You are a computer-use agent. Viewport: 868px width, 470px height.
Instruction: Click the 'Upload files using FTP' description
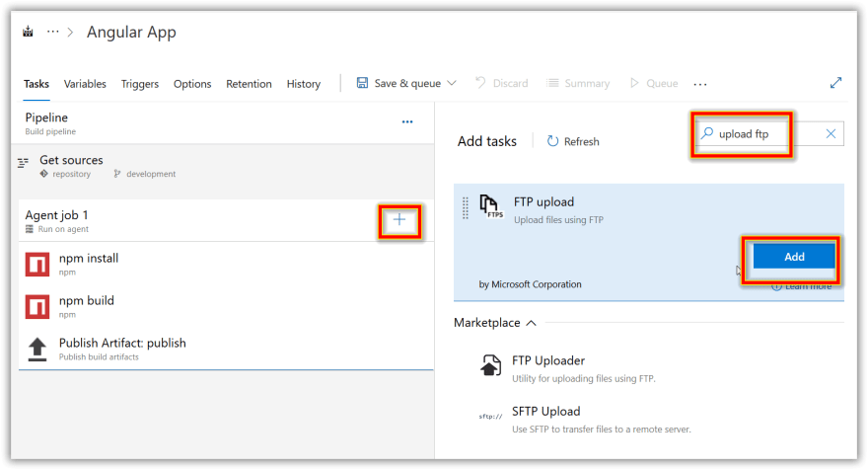click(x=558, y=220)
